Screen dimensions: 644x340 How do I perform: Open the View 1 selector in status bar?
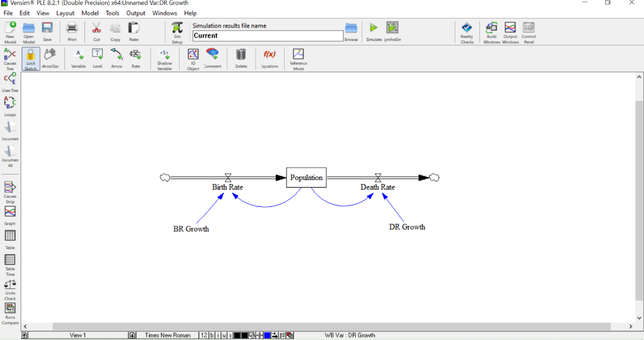tap(78, 335)
